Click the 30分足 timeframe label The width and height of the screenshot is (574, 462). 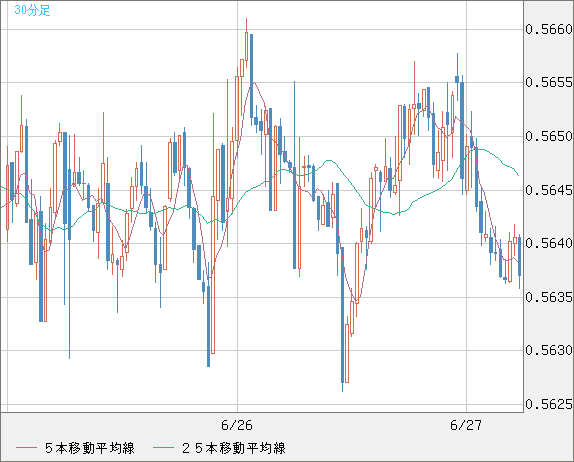pos(32,10)
